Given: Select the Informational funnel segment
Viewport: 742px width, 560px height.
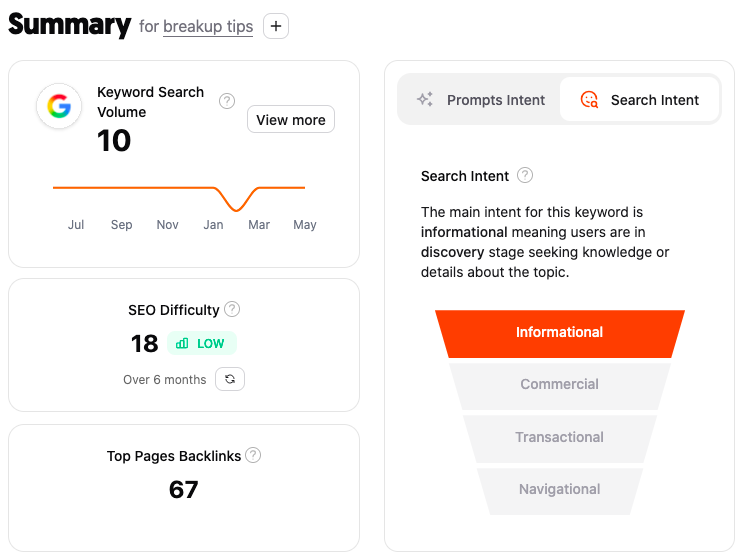Looking at the screenshot, I should (560, 333).
